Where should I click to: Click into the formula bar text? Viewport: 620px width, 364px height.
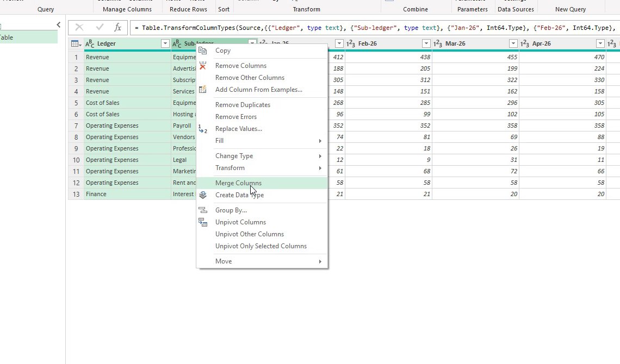375,28
